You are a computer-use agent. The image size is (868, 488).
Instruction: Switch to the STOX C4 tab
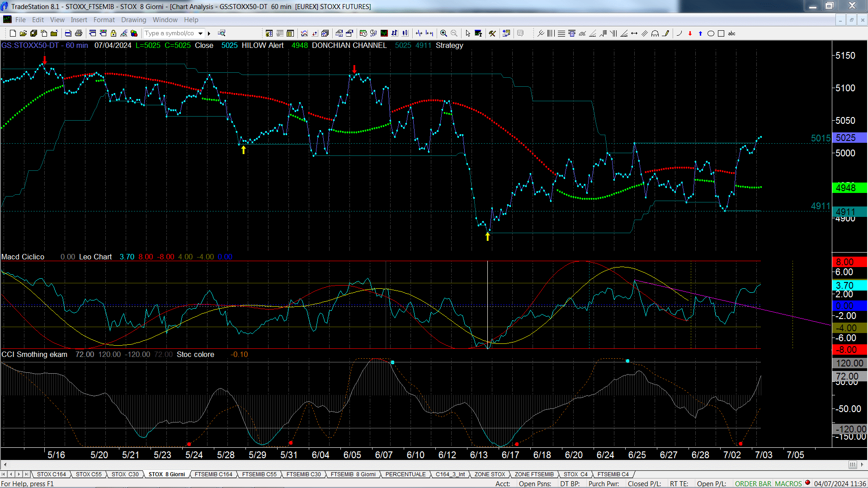tap(576, 474)
